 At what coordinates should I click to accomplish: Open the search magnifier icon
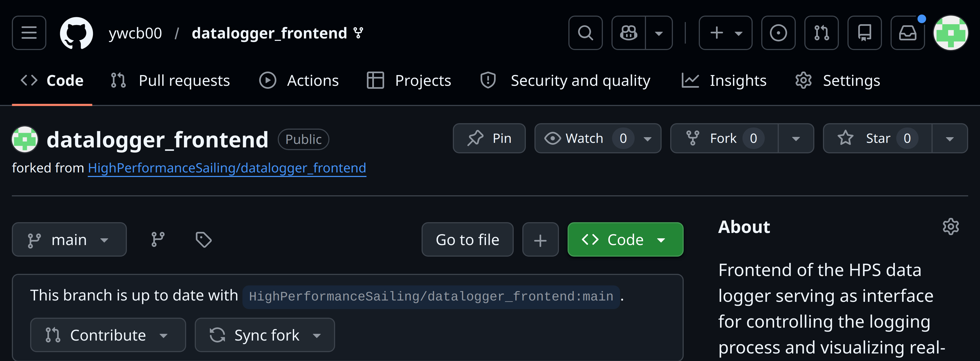click(585, 33)
